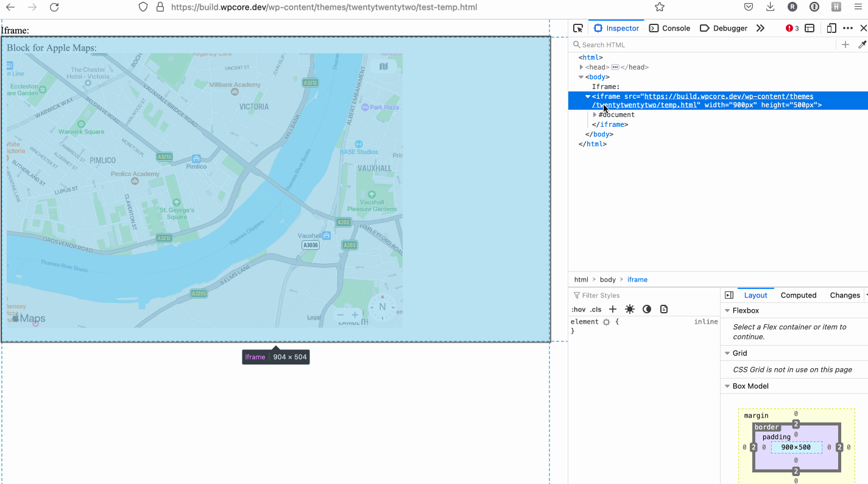The height and width of the screenshot is (484, 868).
Task: Click the shield tracking protection icon
Action: [x=141, y=7]
